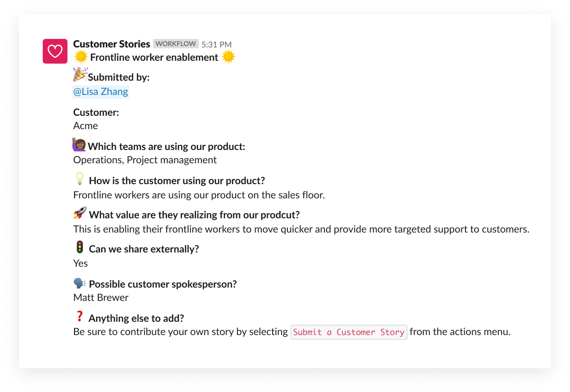Click the traffic light emoji

[x=80, y=247]
